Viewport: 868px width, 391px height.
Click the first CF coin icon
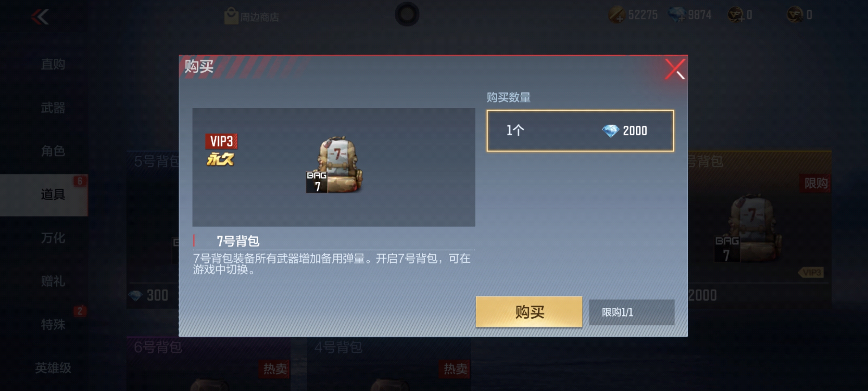[x=735, y=15]
